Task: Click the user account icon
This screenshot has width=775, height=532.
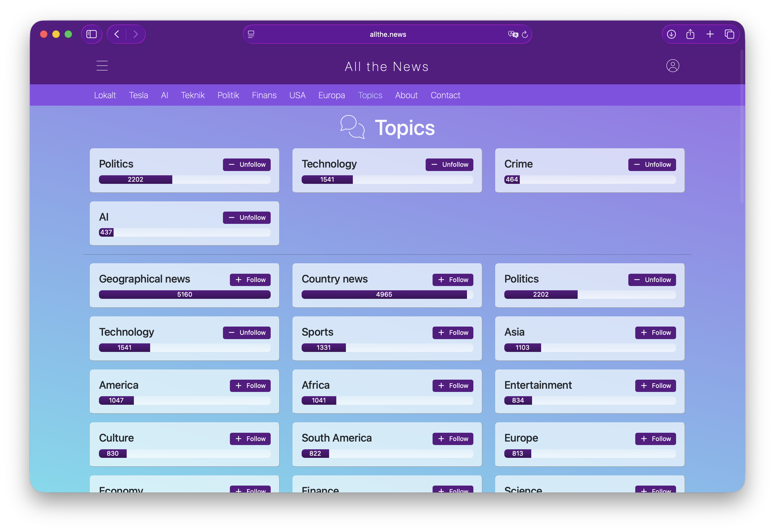Action: tap(673, 66)
